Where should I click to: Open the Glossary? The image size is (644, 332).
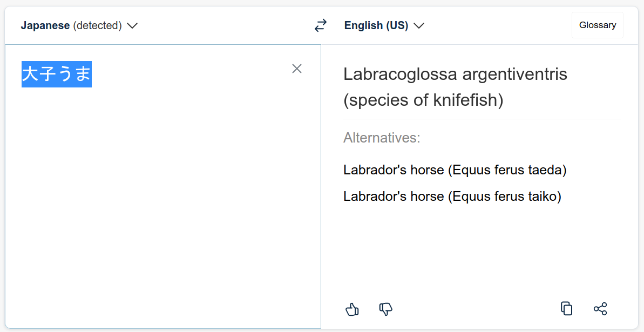click(597, 25)
